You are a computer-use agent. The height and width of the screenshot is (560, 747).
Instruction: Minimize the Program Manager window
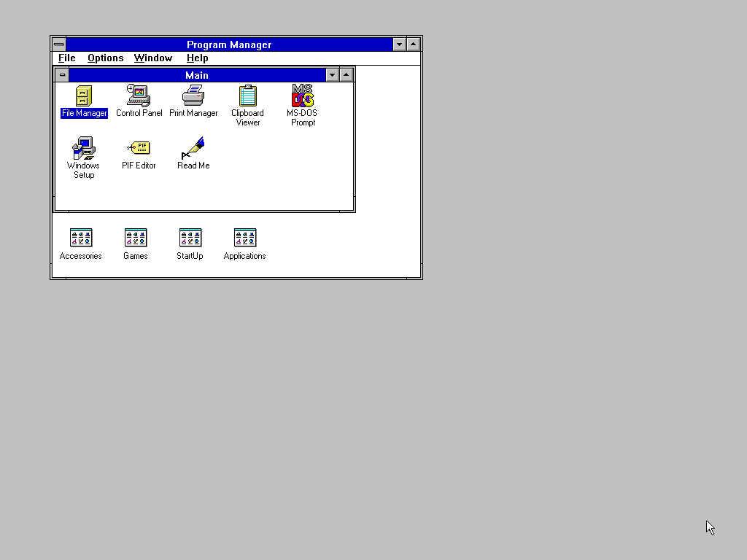click(x=399, y=44)
